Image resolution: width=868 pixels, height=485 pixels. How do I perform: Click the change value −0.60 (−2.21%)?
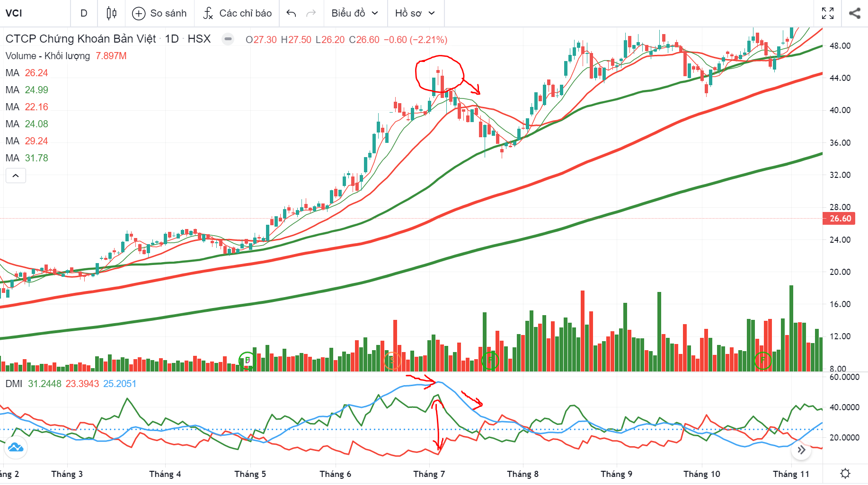pos(415,40)
